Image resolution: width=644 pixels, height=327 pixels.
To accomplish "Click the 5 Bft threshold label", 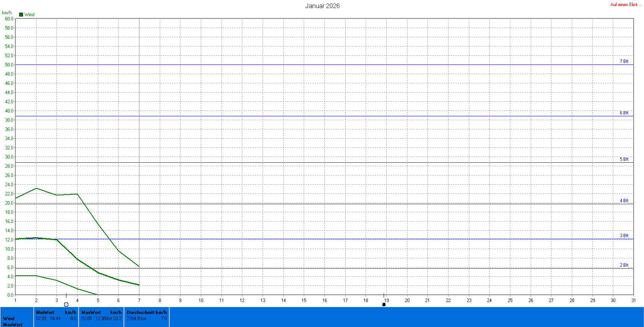I will [x=624, y=159].
